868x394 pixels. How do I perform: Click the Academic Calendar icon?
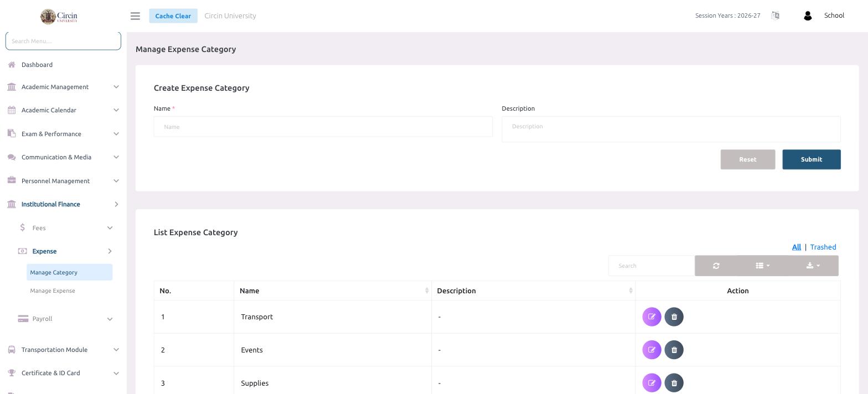click(12, 110)
